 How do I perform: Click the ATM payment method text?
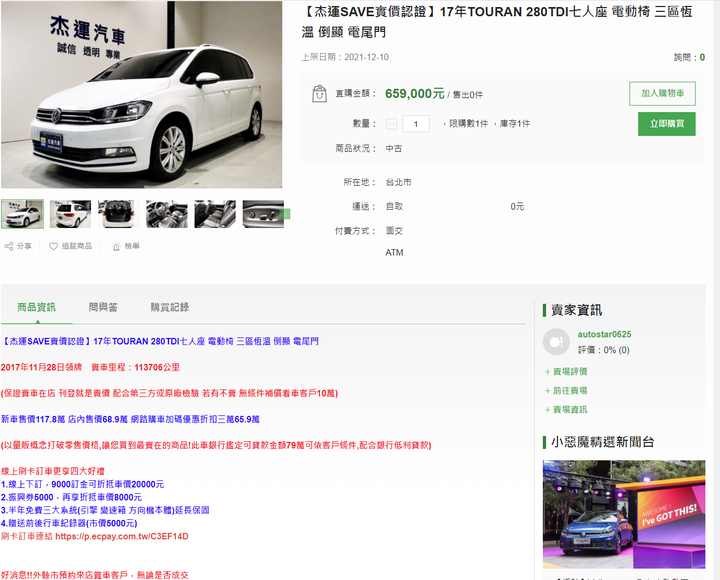tap(394, 253)
